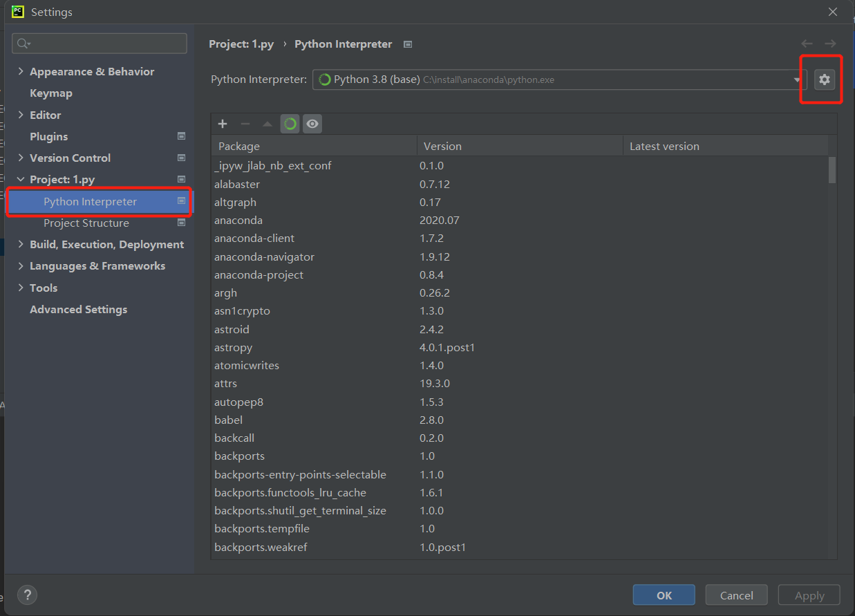855x616 pixels.
Task: Open the Keymap settings page
Action: [x=51, y=93]
